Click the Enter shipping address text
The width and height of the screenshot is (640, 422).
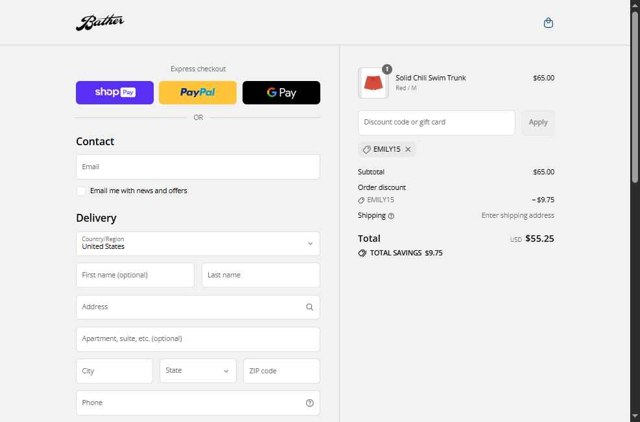518,215
